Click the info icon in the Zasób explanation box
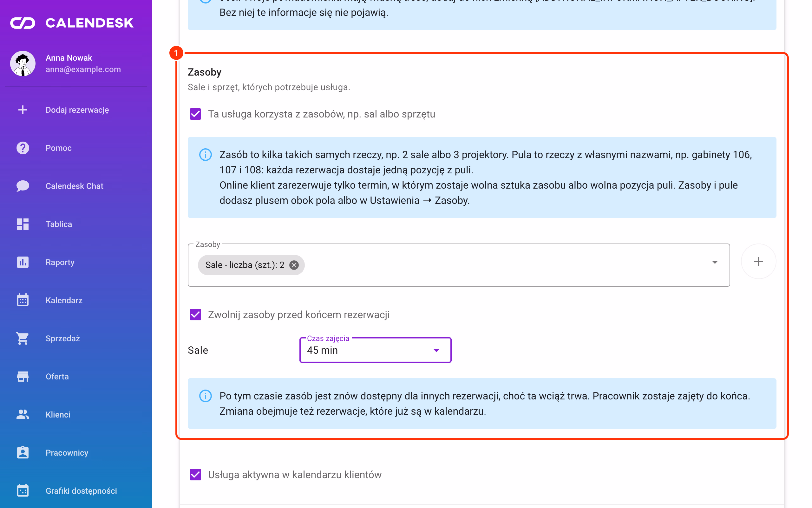Image resolution: width=812 pixels, height=508 pixels. click(x=205, y=155)
